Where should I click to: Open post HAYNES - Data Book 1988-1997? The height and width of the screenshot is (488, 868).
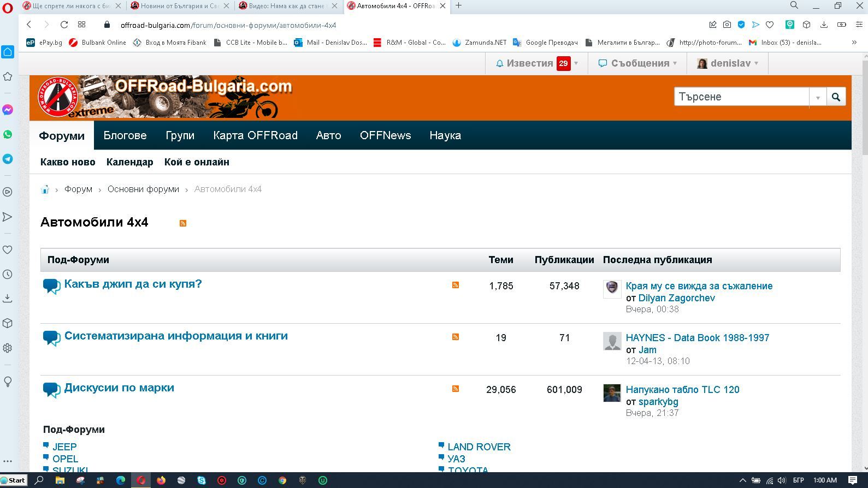click(698, 338)
